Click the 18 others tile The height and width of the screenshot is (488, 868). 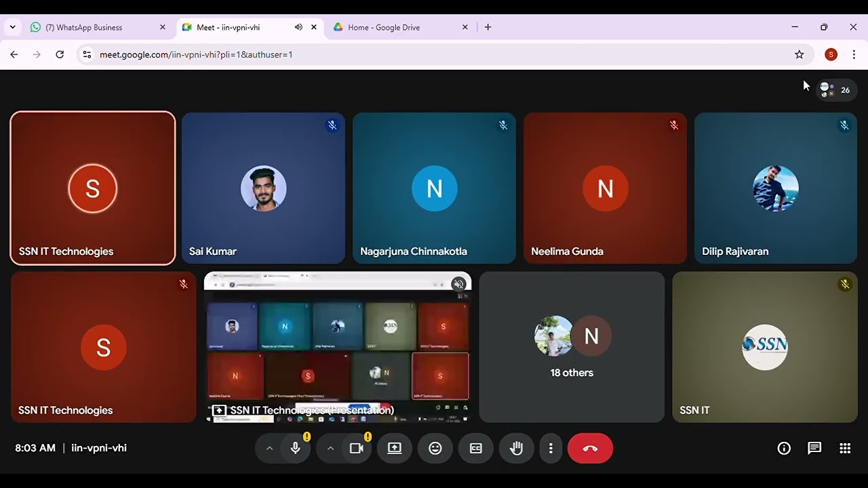tap(572, 347)
